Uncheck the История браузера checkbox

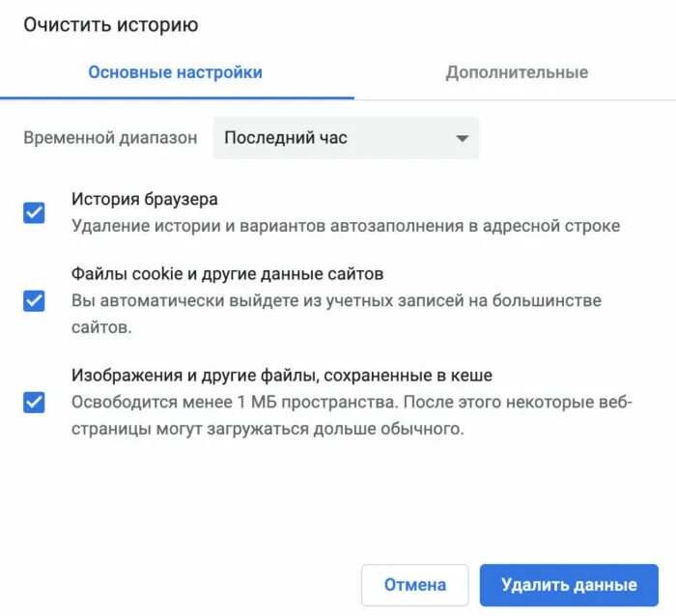point(34,212)
